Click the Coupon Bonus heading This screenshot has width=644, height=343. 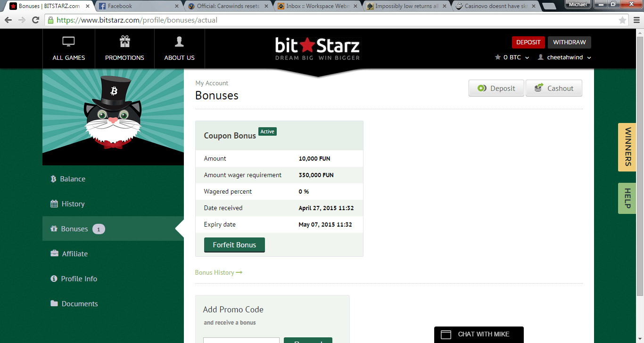tap(230, 136)
